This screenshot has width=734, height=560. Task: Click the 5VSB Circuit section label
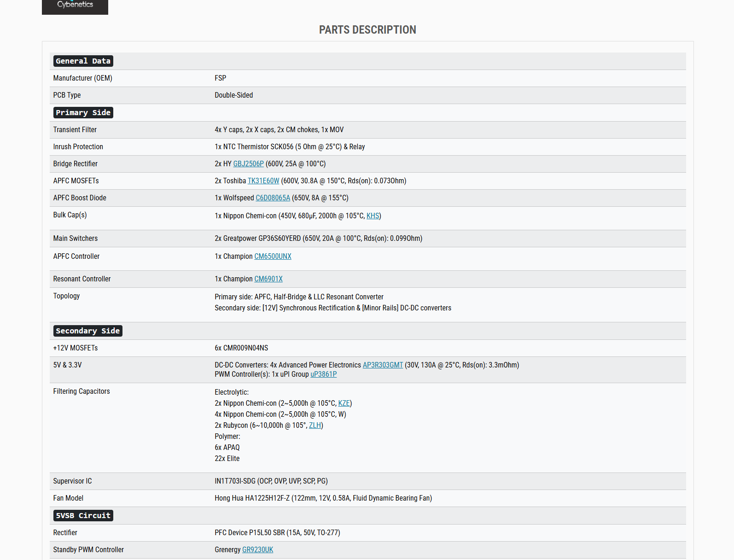pyautogui.click(x=83, y=516)
